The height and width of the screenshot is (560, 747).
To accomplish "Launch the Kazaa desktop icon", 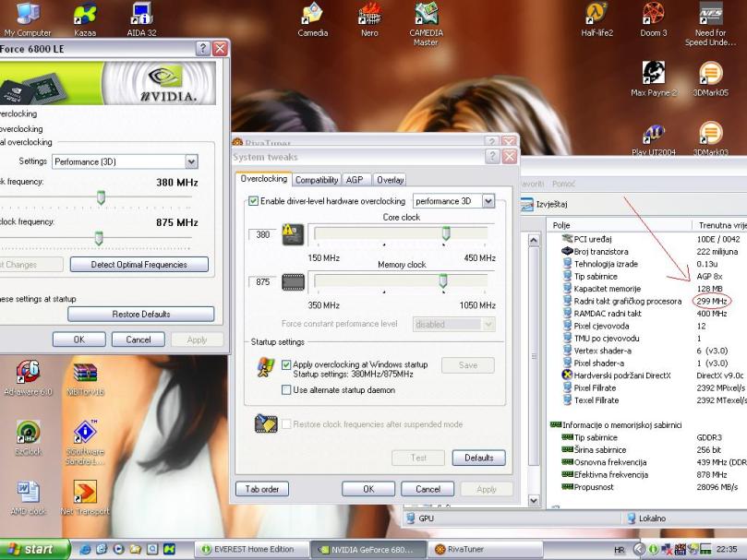I will point(85,15).
